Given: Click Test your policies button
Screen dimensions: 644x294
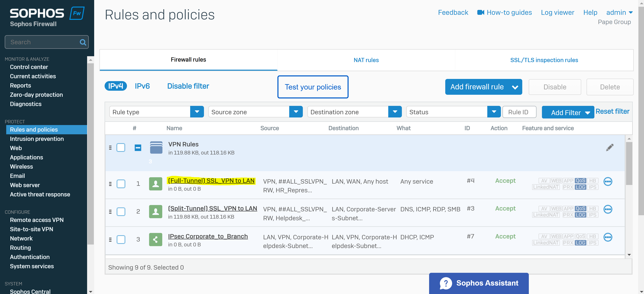Looking at the screenshot, I should (x=313, y=87).
